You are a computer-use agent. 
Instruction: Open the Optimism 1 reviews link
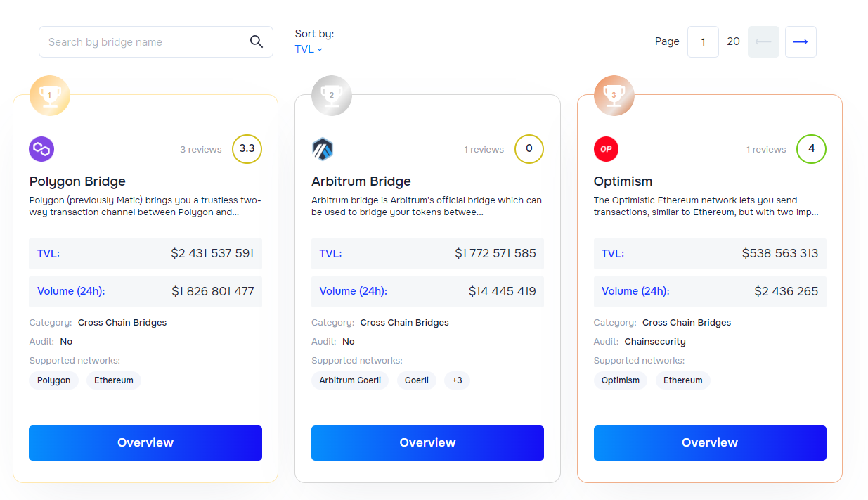pyautogui.click(x=766, y=150)
